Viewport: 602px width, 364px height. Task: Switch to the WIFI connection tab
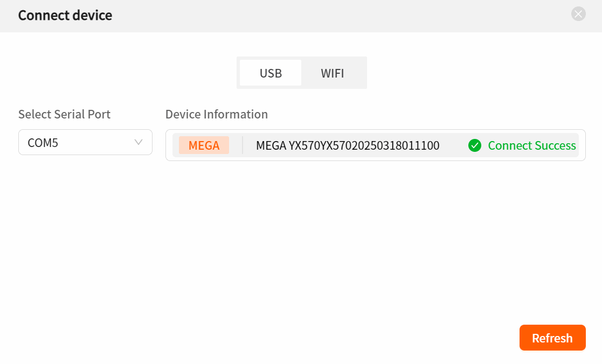333,73
